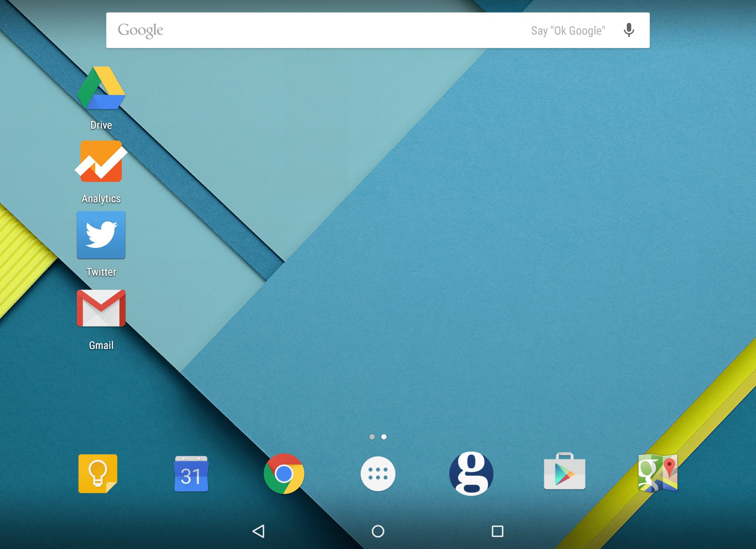Open the app drawer
The width and height of the screenshot is (756, 549).
click(378, 474)
